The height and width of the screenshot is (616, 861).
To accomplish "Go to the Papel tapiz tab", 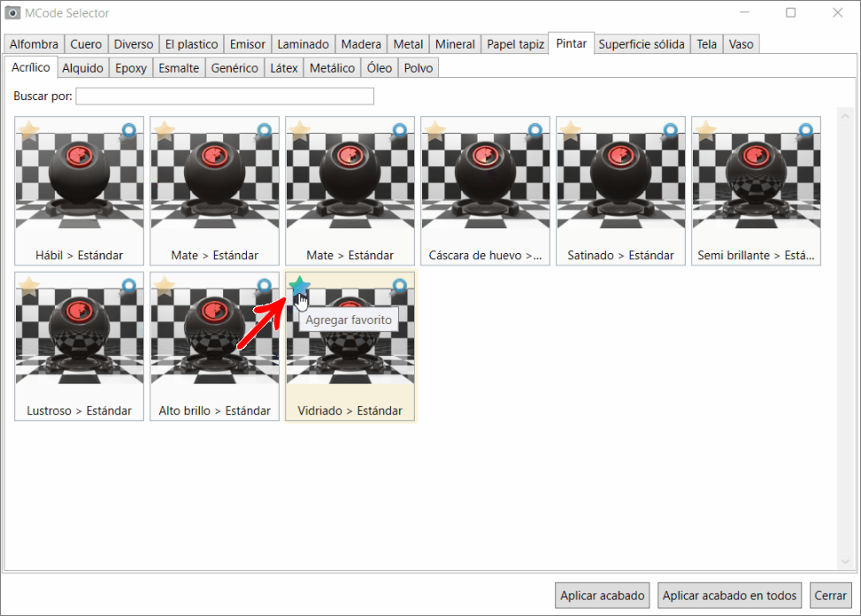I will click(x=515, y=44).
